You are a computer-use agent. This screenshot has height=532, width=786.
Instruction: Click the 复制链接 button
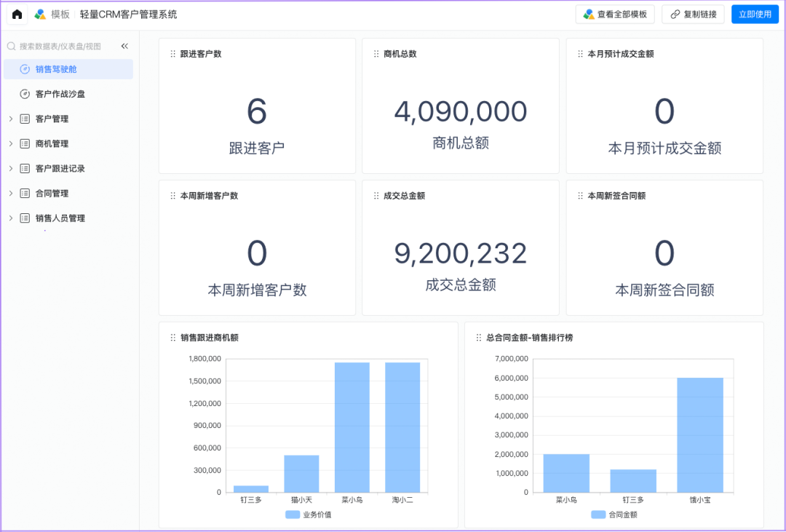tap(693, 15)
